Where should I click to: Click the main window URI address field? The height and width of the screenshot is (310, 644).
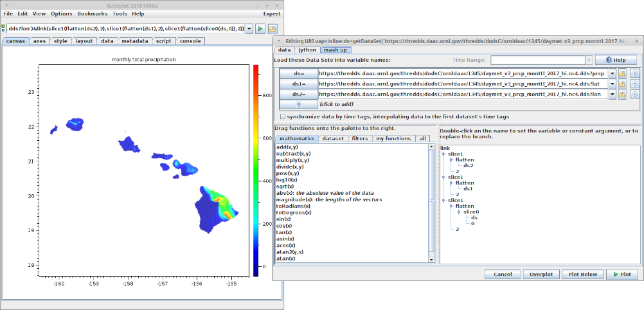coord(126,29)
